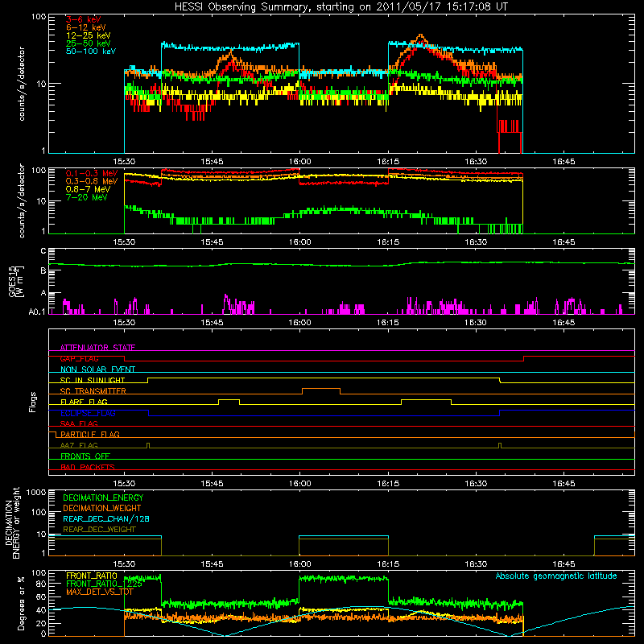The height and width of the screenshot is (644, 644).
Task: Click the NON_SOLAR_EVENT flag label
Action: tap(97, 369)
